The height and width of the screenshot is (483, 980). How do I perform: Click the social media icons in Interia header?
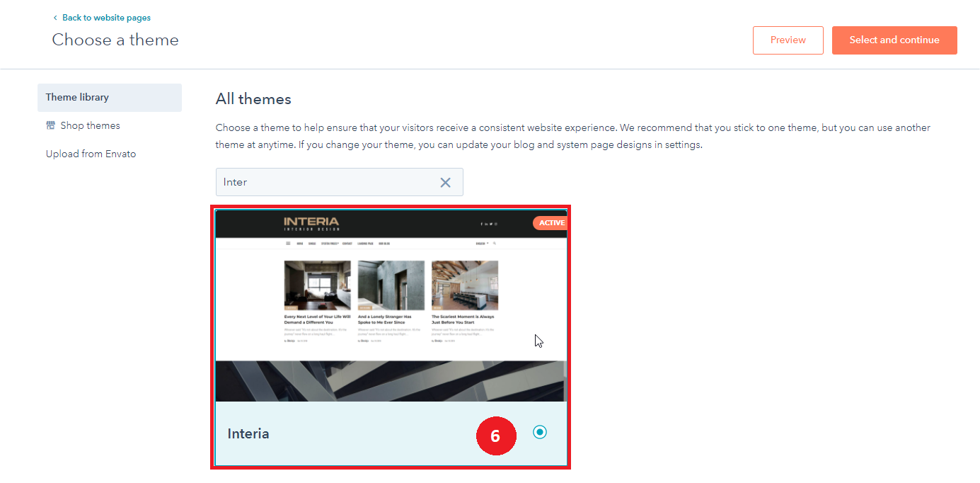[489, 224]
